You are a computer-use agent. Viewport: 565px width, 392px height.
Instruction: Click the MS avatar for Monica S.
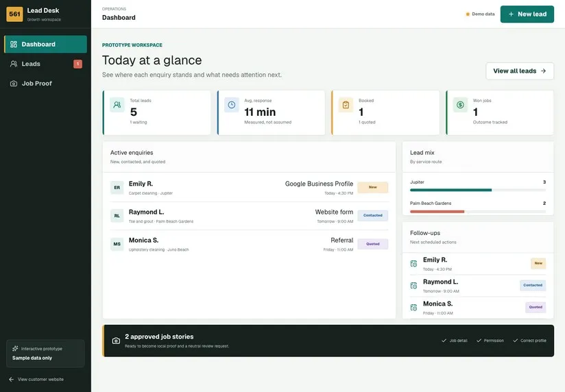pyautogui.click(x=117, y=244)
